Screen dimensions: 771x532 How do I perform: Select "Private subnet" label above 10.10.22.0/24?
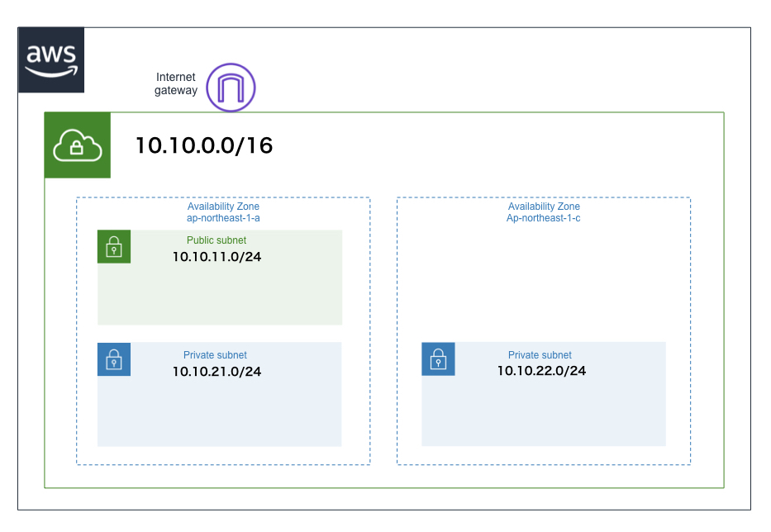click(x=540, y=354)
